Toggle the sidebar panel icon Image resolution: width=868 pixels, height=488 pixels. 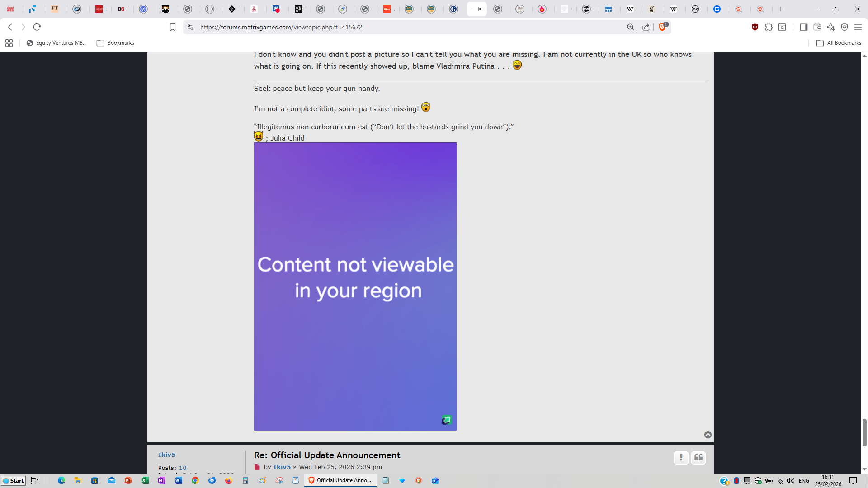(803, 27)
